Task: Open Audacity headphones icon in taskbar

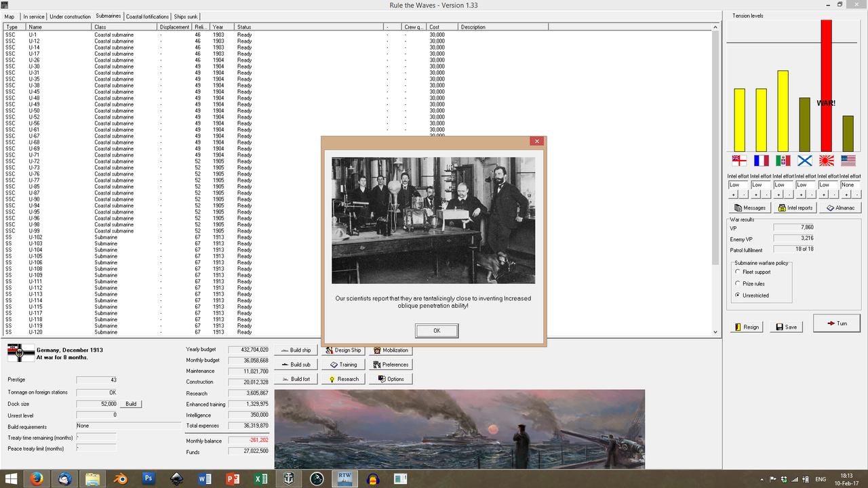Action: tap(372, 479)
